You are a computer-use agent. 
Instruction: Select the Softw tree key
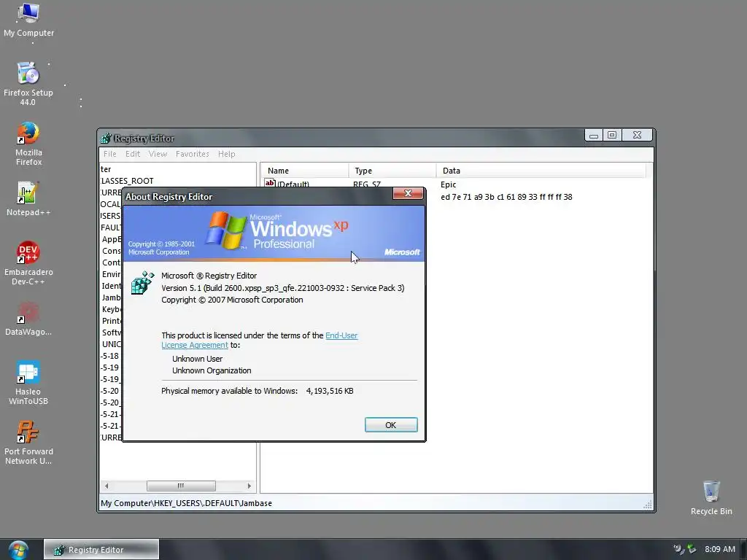pos(112,332)
